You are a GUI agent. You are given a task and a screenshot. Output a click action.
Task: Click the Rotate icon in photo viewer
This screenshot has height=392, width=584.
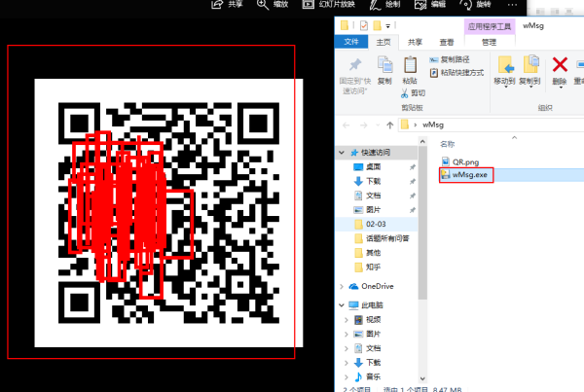click(466, 5)
